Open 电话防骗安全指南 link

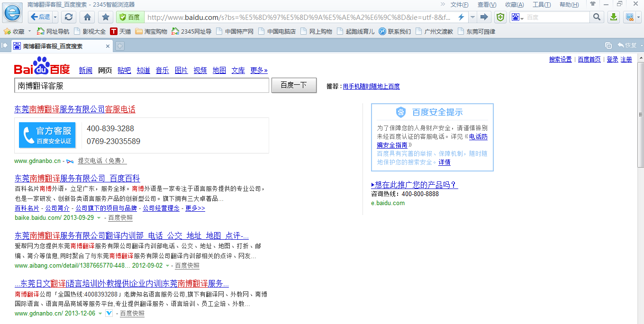point(432,141)
